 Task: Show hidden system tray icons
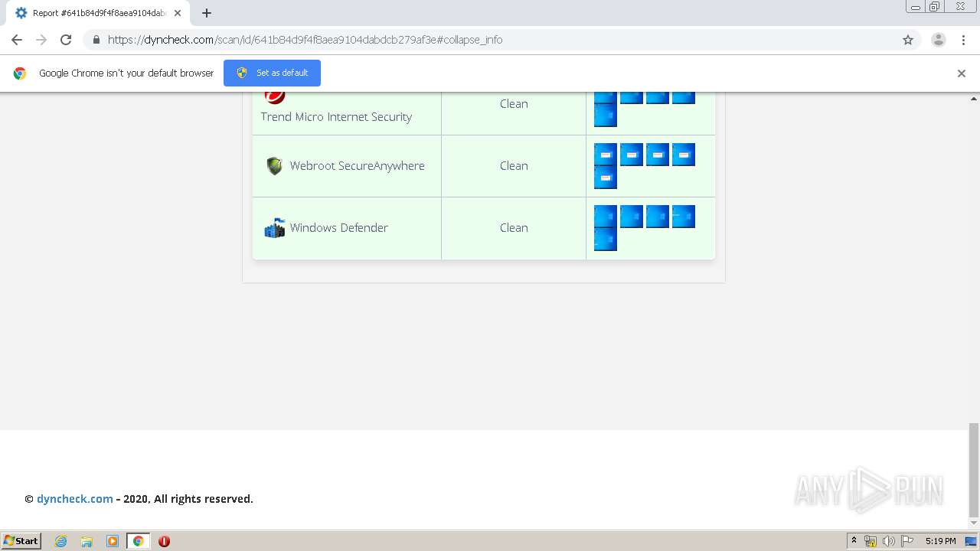[854, 541]
